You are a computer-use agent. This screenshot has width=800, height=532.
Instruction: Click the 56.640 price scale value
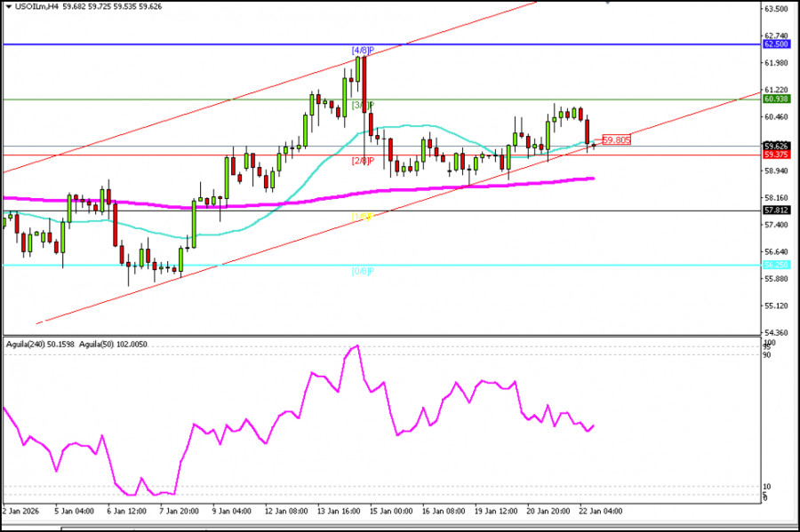click(776, 251)
